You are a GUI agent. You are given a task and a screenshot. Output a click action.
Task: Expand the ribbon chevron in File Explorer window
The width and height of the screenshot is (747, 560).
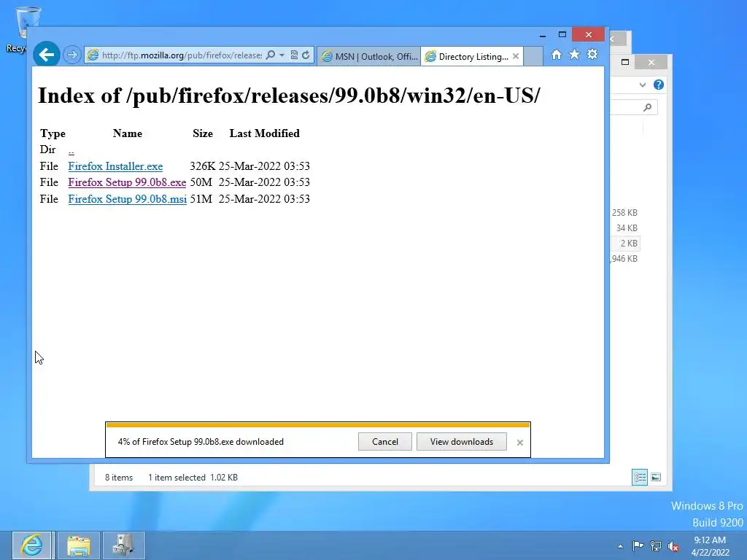click(642, 85)
